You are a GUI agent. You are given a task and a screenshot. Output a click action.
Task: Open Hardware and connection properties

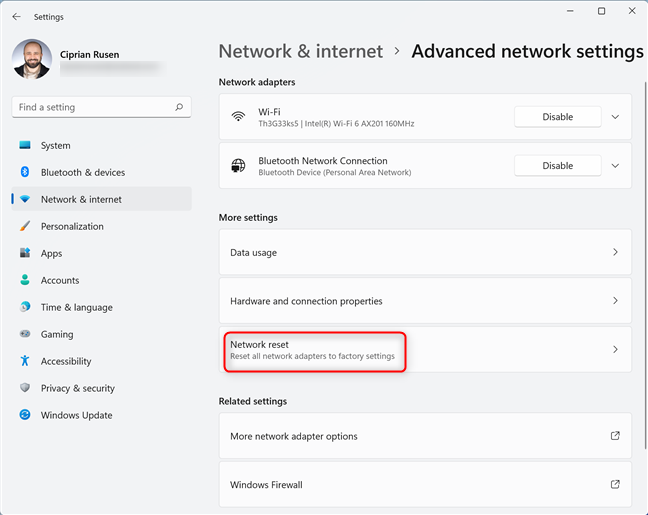pos(424,301)
